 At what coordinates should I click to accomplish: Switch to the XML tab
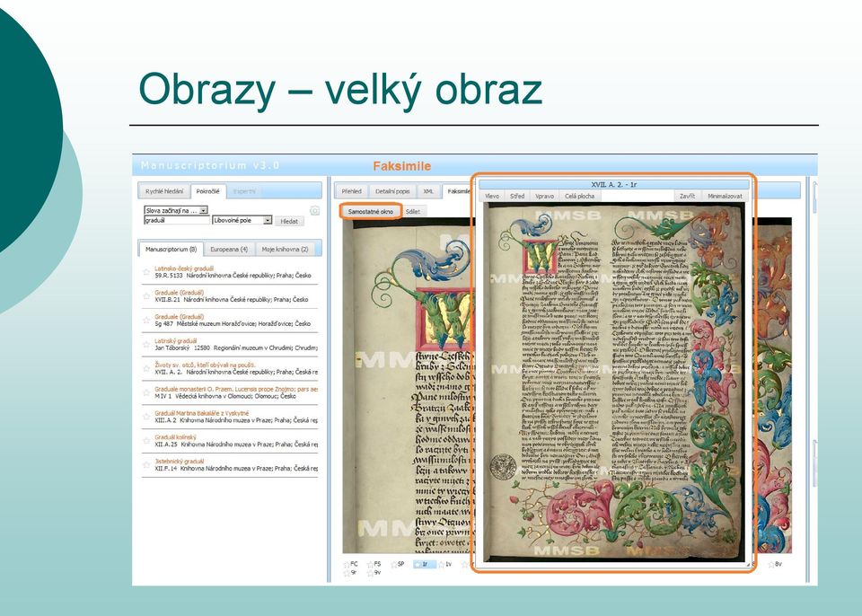[429, 191]
